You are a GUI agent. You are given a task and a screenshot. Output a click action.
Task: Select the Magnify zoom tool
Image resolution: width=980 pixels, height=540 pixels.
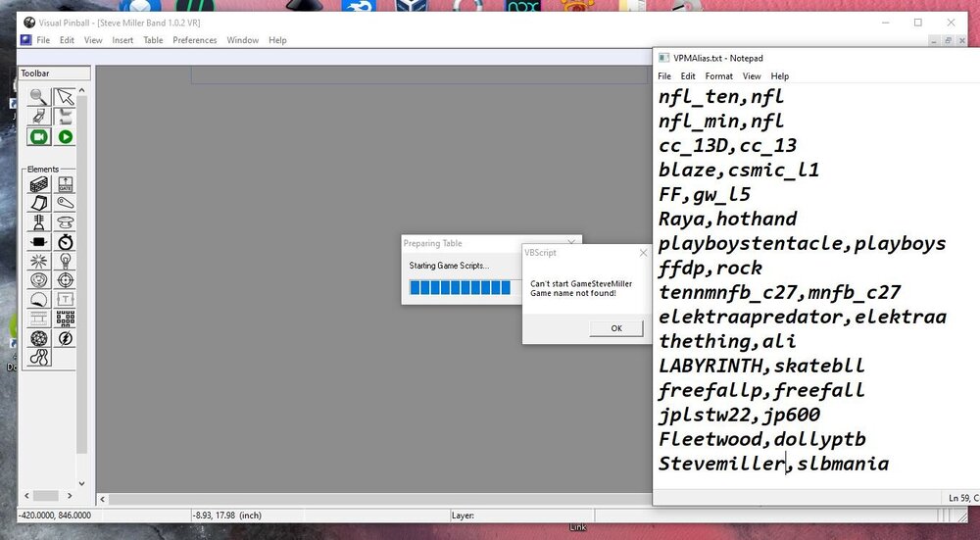pos(39,97)
